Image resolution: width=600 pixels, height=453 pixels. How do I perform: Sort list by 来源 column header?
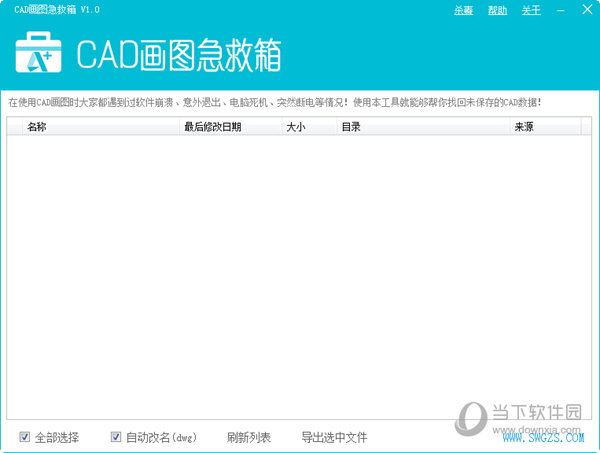pos(545,127)
